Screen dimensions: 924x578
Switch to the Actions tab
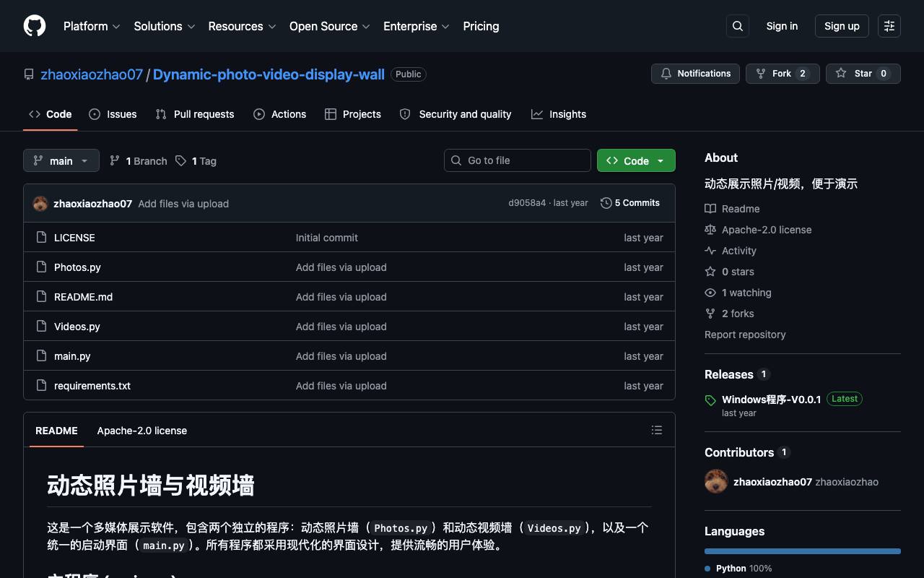(x=280, y=114)
